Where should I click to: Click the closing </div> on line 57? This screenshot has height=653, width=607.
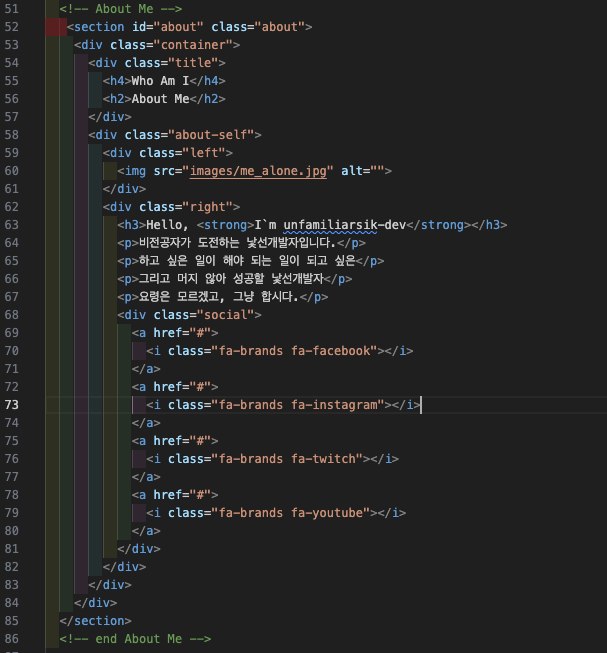[x=110, y=117]
